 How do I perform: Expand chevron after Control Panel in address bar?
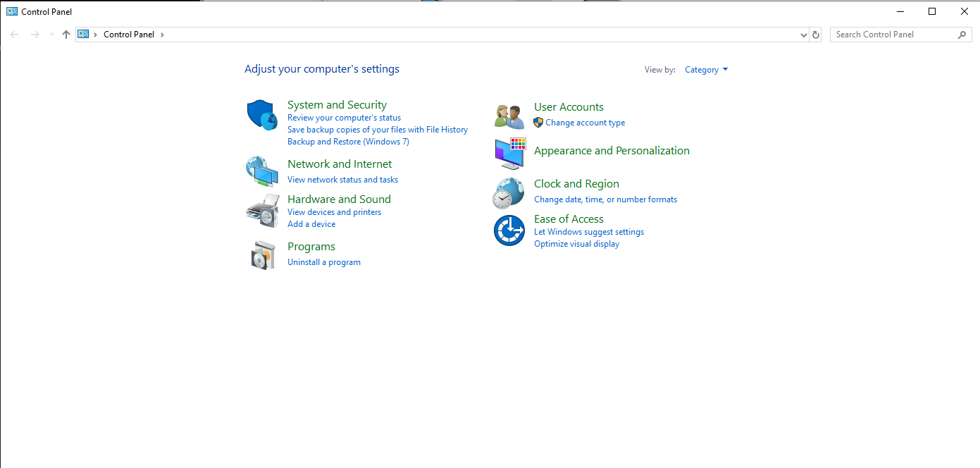(162, 35)
